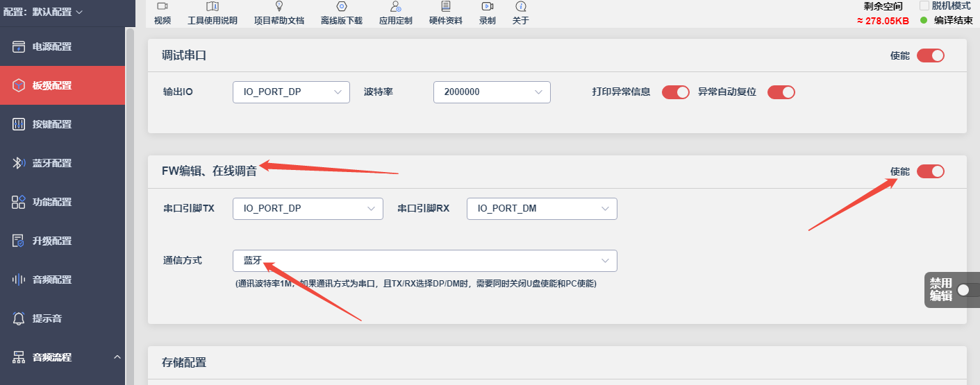980x385 pixels.
Task: Select 升级配置 in the sidebar
Action: click(x=63, y=241)
